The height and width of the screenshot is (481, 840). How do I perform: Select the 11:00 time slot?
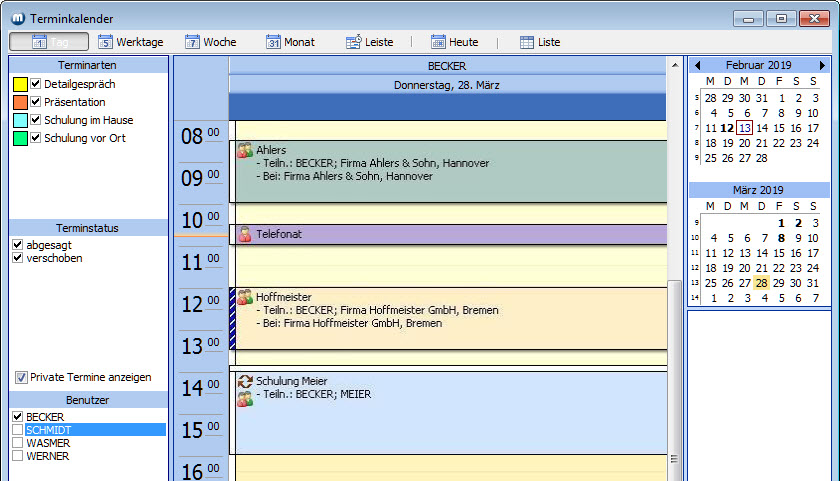tap(450, 265)
